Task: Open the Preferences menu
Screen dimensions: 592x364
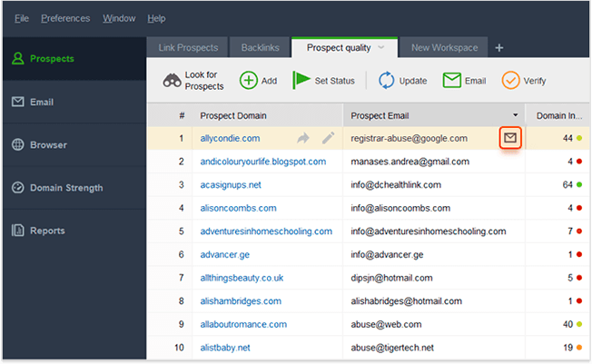Action: click(x=65, y=18)
